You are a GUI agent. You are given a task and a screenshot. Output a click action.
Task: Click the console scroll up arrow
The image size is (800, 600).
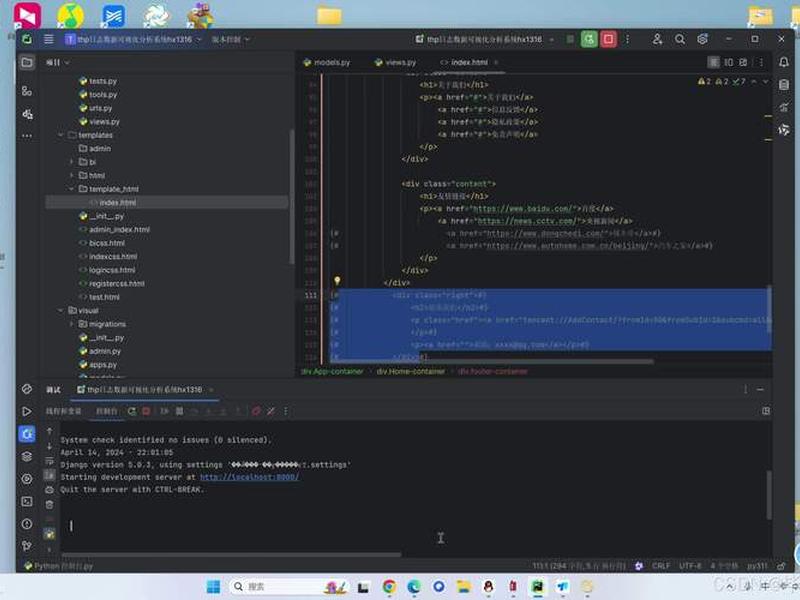[x=49, y=431]
